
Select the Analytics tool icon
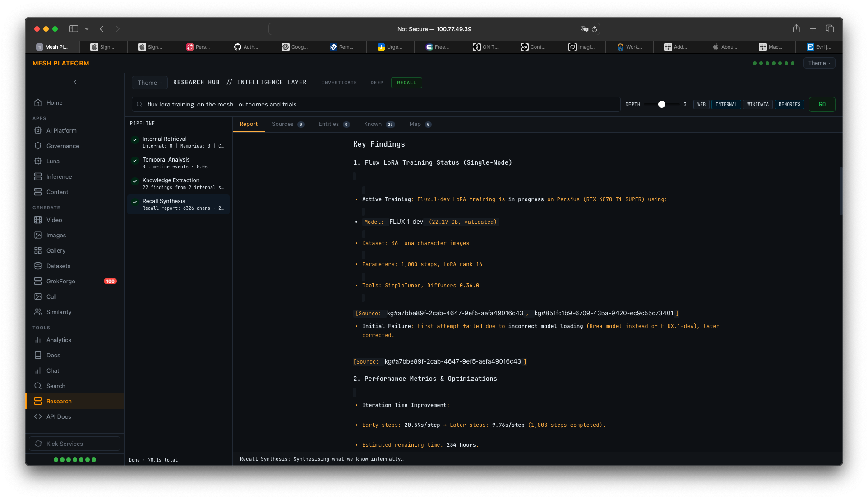click(38, 340)
